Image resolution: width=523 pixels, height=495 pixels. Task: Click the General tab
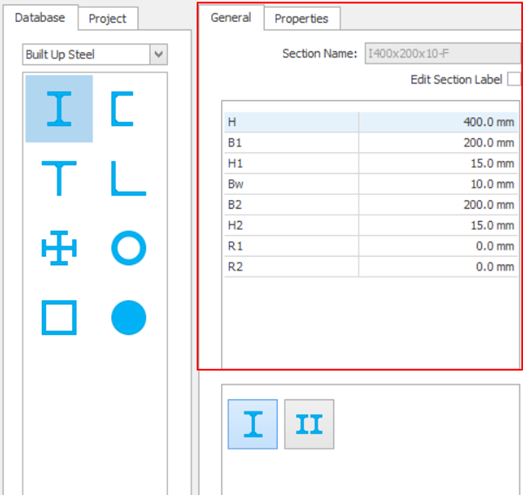(231, 17)
